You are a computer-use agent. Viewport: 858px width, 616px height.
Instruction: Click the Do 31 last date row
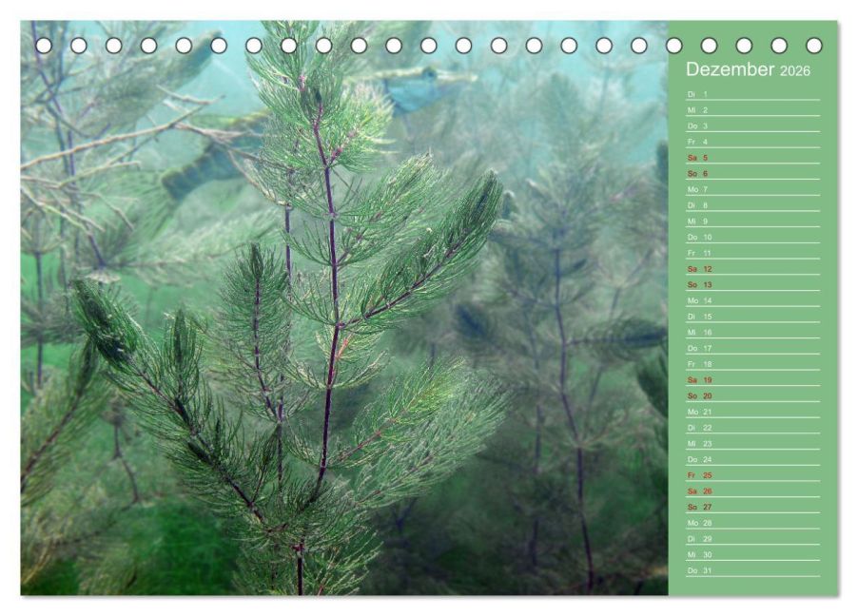click(x=753, y=570)
